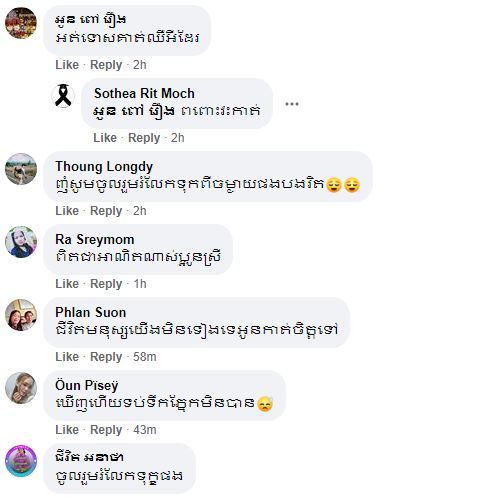Reply to Oun Pisey's comment

pyautogui.click(x=106, y=430)
